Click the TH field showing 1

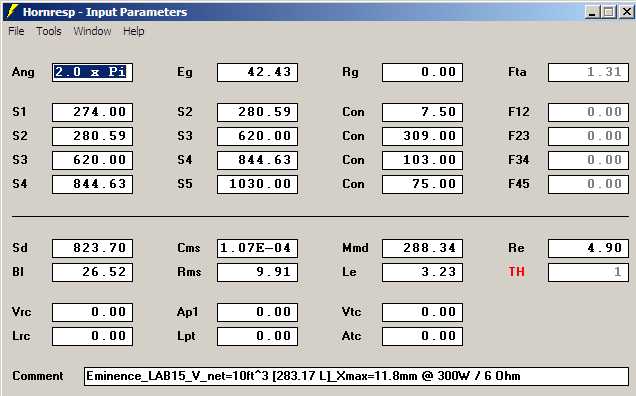point(588,272)
